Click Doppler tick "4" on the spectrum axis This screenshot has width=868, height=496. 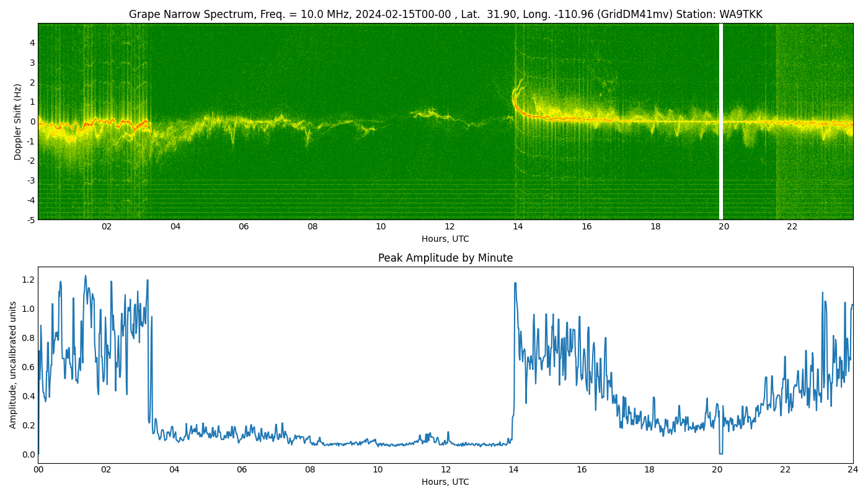pyautogui.click(x=32, y=43)
